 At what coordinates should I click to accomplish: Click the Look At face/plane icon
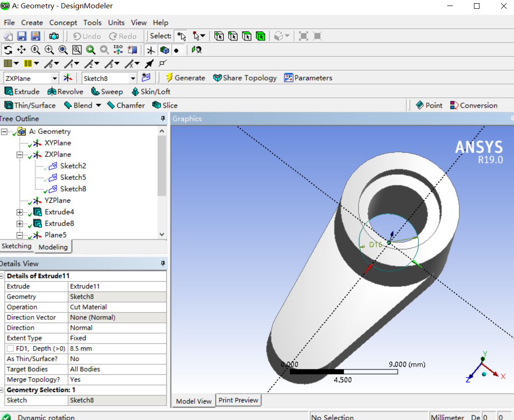click(196, 50)
